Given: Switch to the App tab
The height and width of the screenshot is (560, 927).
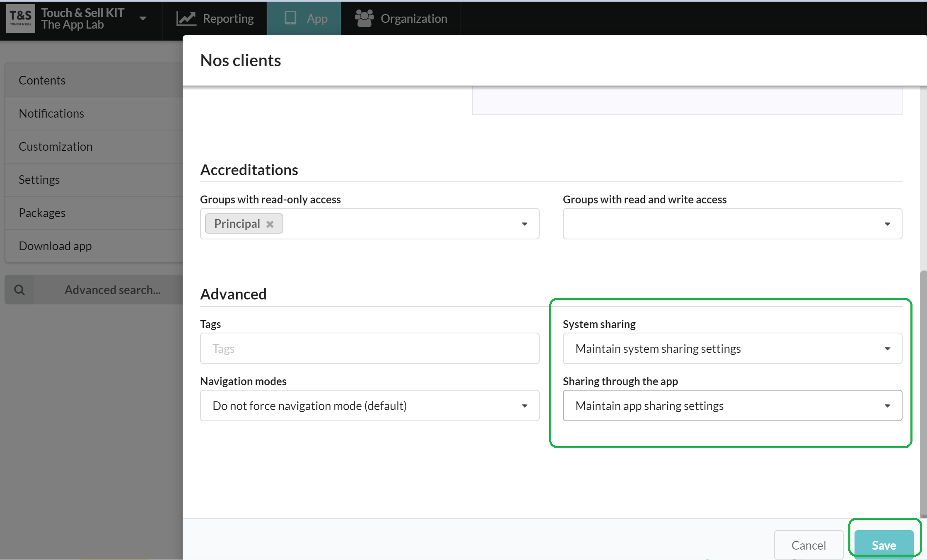Looking at the screenshot, I should 304,19.
